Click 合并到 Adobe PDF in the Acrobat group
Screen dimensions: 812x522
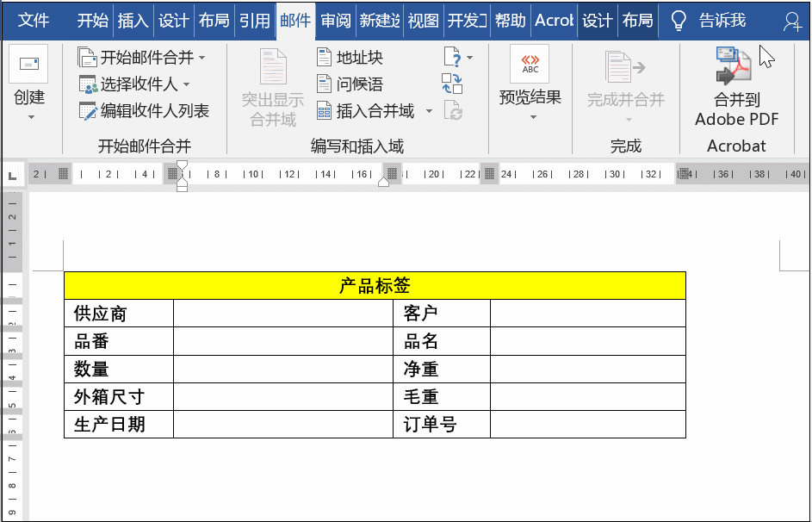[736, 84]
